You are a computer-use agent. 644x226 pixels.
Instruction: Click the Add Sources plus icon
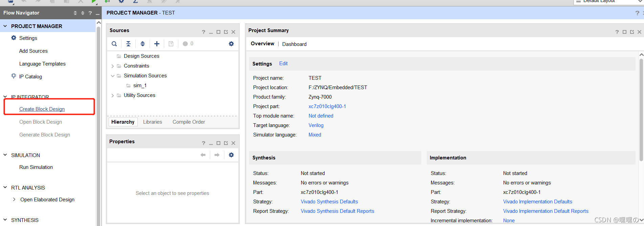[x=157, y=44]
